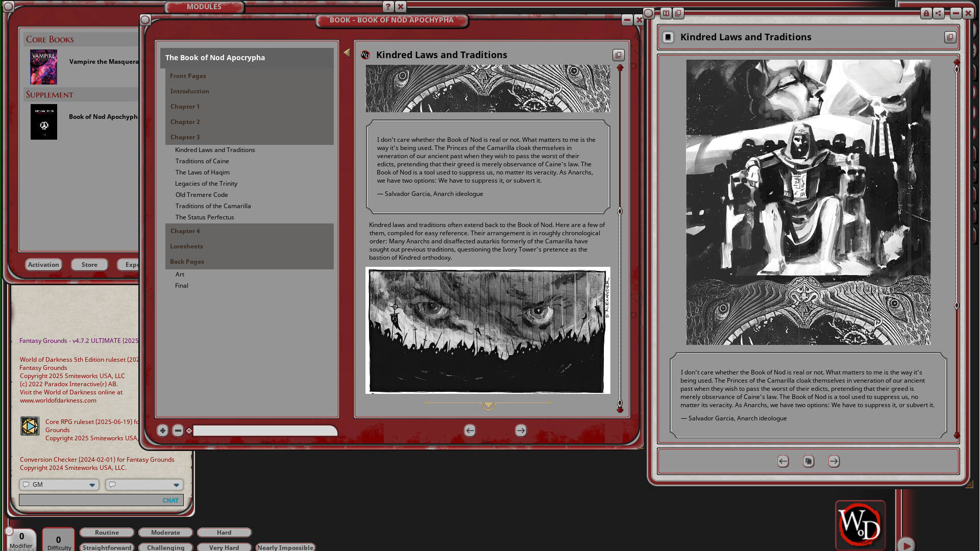Screen dimensions: 980x551
Task: Toggle the book icon left of Kindred Laws title
Action: 668,37
